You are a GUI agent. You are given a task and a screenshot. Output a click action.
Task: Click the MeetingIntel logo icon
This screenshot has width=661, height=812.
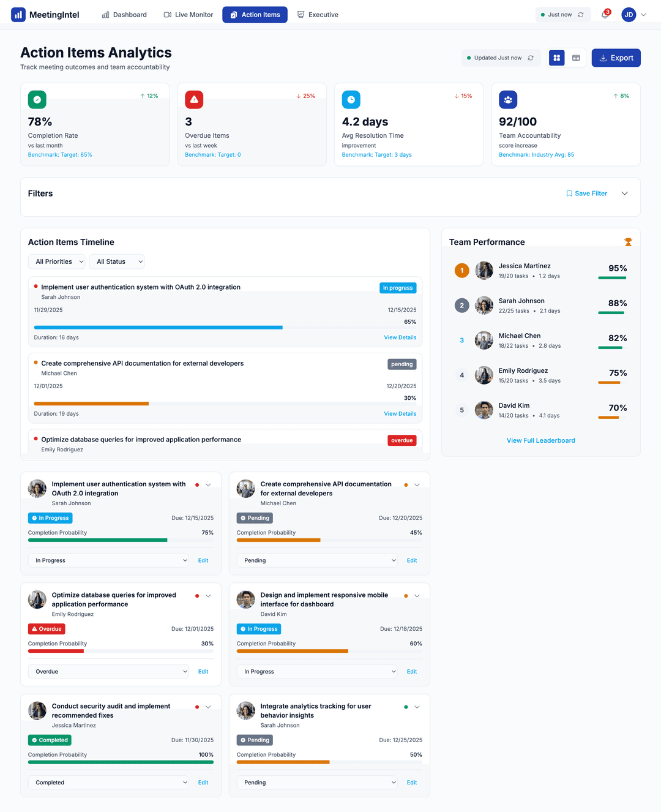(x=18, y=15)
